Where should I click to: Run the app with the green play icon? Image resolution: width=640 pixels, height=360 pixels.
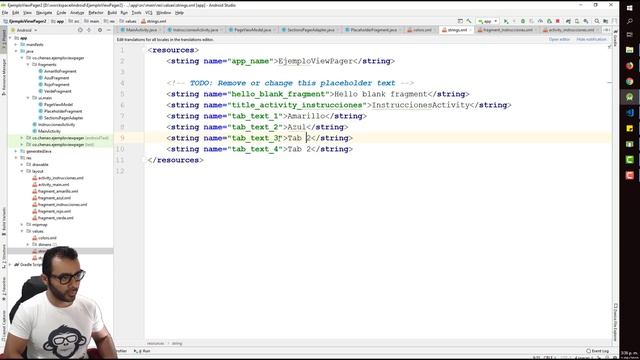coord(506,21)
